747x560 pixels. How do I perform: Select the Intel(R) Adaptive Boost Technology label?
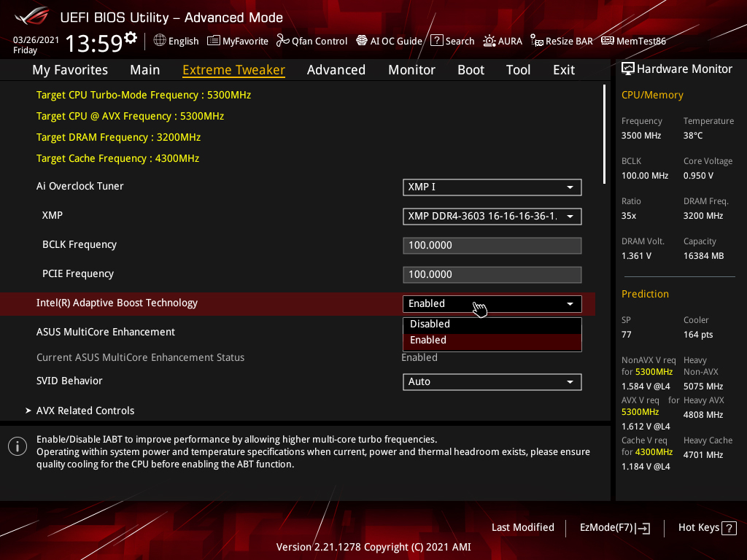[x=117, y=303]
